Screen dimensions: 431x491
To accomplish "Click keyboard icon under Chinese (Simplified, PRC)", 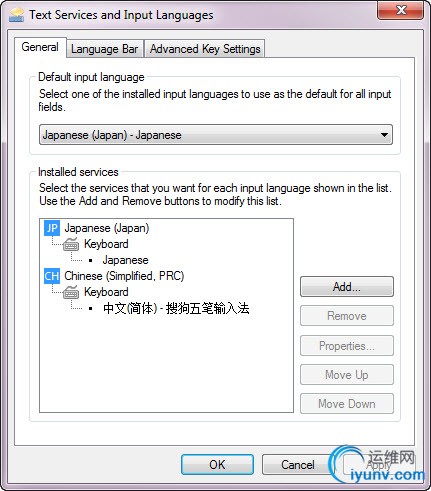I will (x=71, y=292).
